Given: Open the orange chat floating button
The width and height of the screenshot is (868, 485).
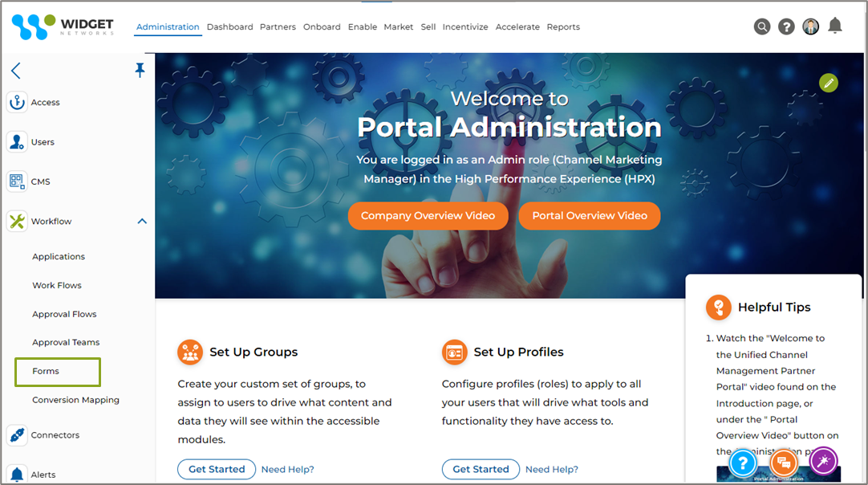Looking at the screenshot, I should point(783,463).
